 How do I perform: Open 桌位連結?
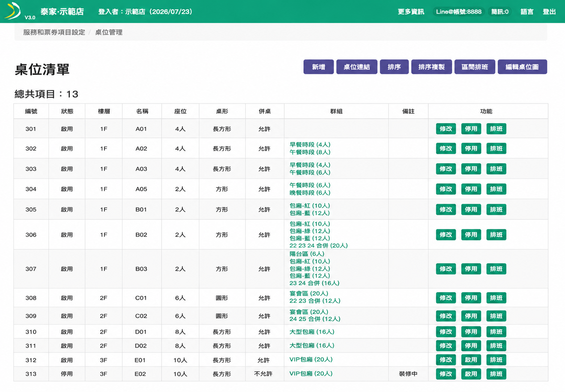coord(357,67)
